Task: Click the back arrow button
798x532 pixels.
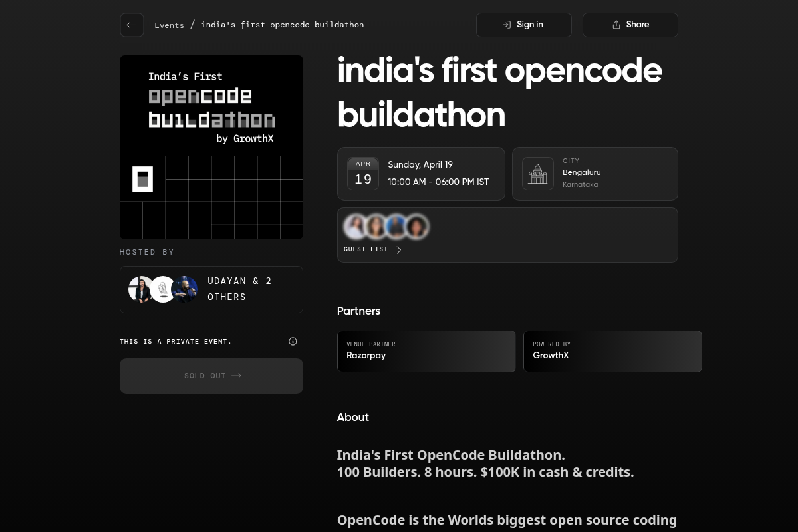Action: tap(132, 25)
